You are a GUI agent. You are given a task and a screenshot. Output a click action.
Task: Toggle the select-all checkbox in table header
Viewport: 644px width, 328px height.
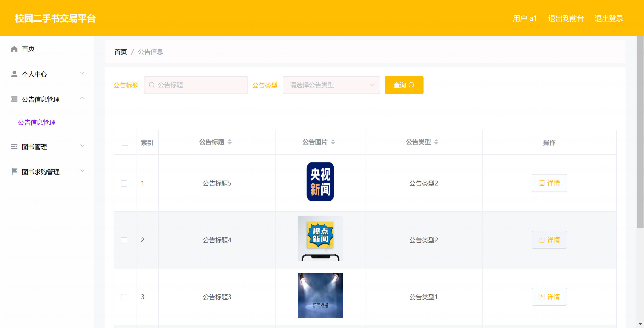point(125,143)
